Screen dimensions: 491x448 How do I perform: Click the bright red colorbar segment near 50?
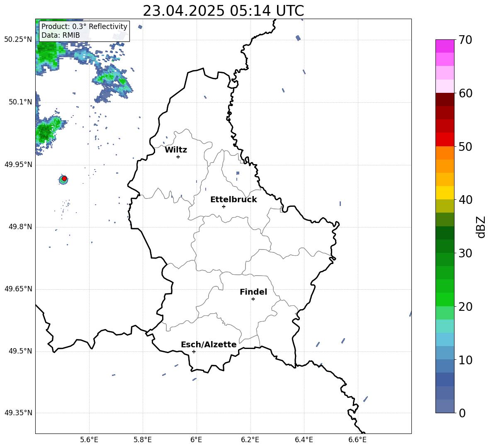445,140
